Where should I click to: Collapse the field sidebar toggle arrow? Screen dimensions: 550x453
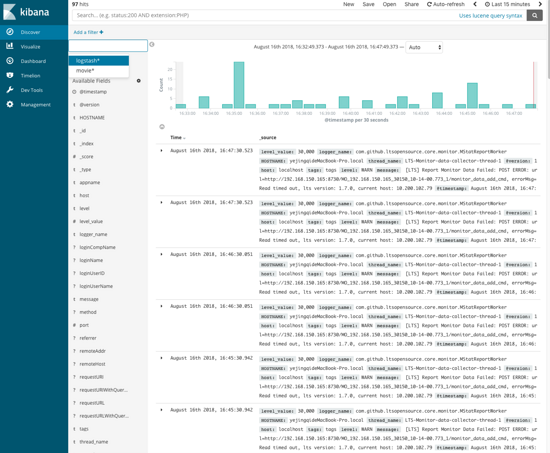[152, 44]
